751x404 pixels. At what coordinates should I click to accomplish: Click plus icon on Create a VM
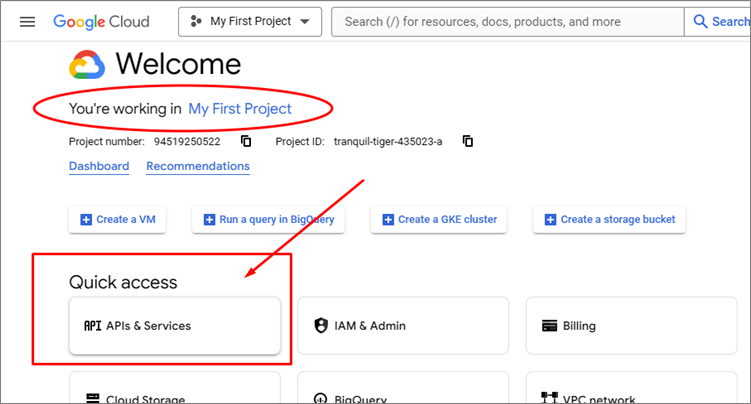(86, 220)
